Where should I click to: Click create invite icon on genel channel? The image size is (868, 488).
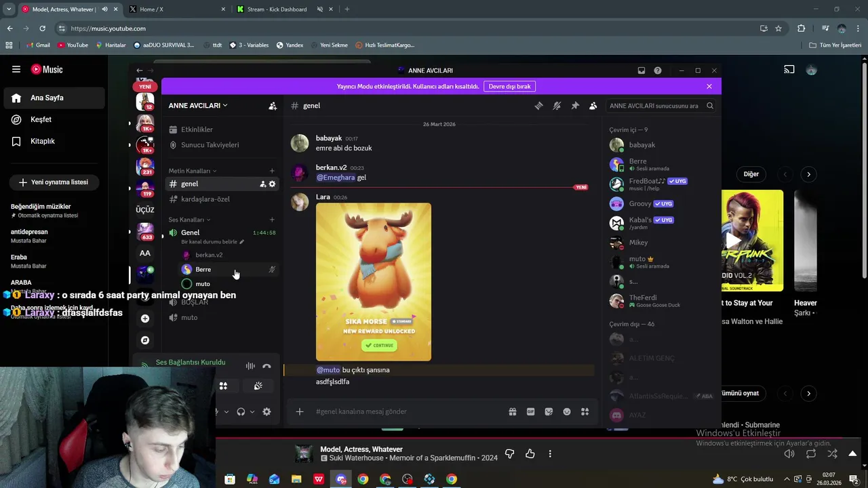tap(263, 184)
